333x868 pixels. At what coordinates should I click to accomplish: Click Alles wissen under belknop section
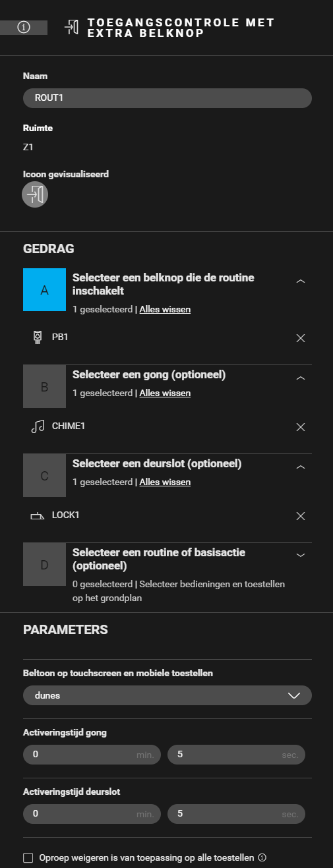click(x=165, y=309)
